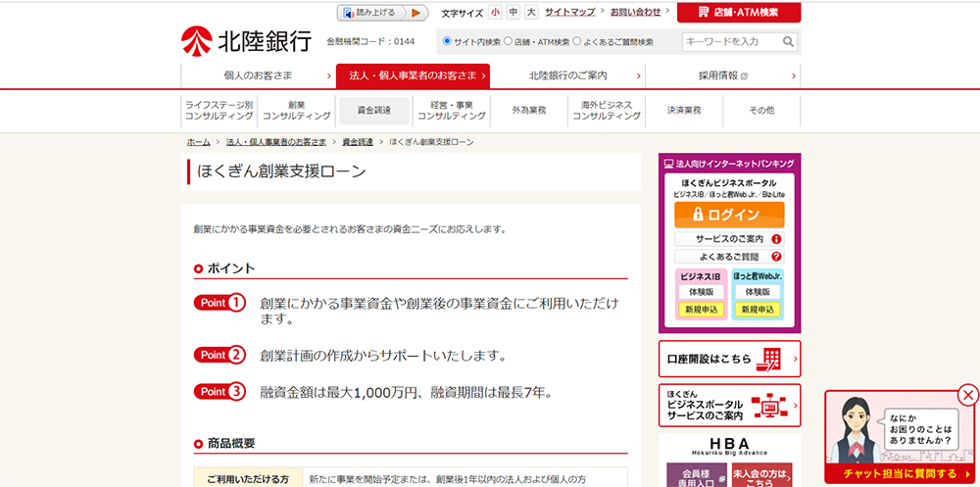980x487 pixels.
Task: Click the Hokuriku Bank logo
Action: (246, 41)
